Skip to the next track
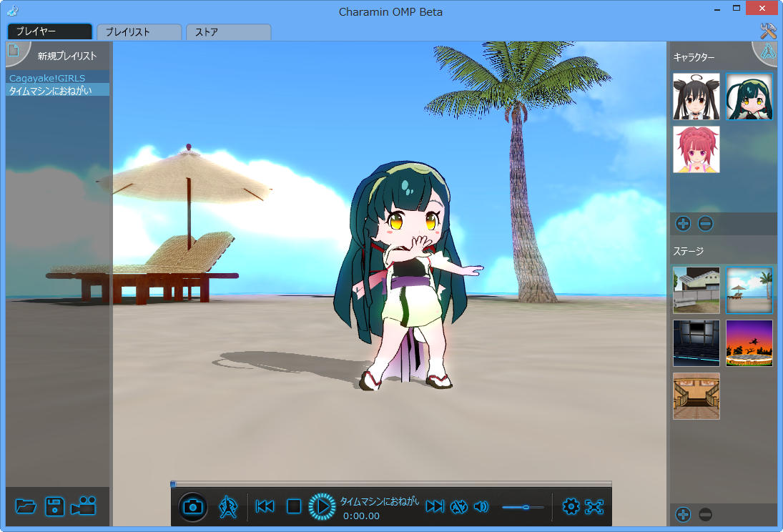Image resolution: width=783 pixels, height=532 pixels. 435,506
